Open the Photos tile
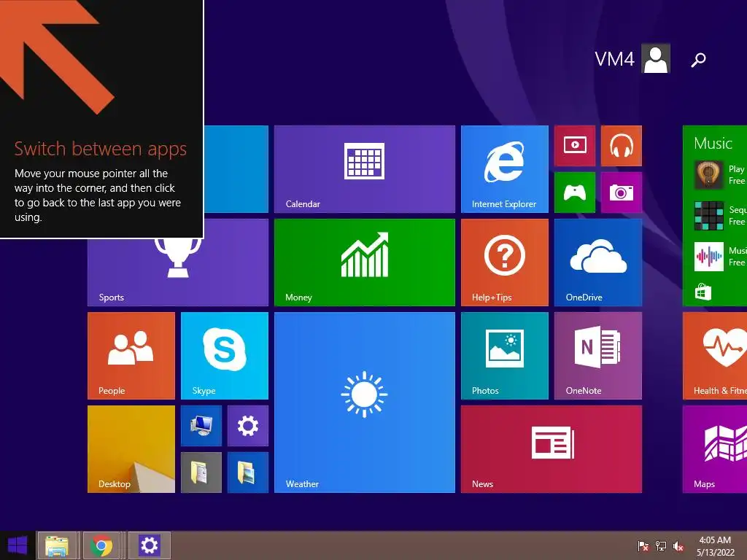The height and width of the screenshot is (560, 747). pos(505,356)
